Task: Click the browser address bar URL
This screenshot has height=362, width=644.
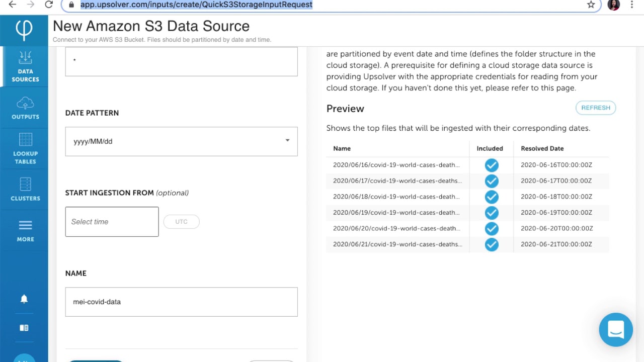Action: (196, 5)
